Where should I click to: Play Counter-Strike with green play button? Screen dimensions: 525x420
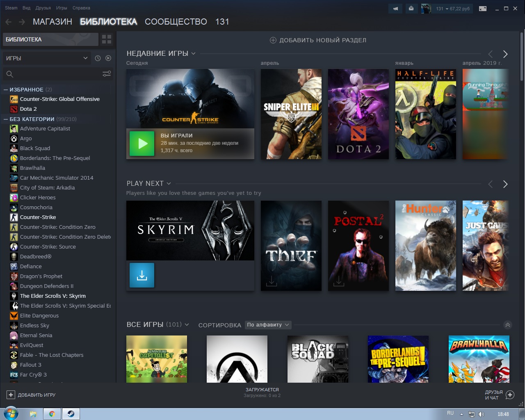142,144
